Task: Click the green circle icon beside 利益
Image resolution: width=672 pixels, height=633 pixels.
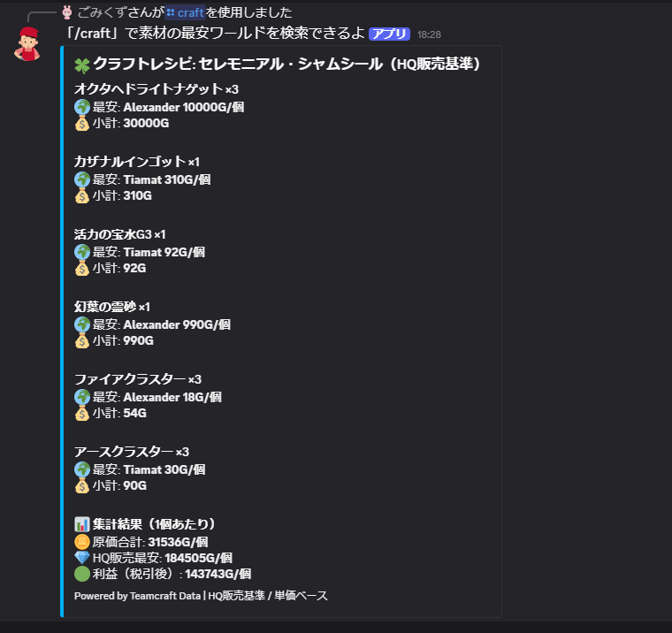Action: (82, 574)
